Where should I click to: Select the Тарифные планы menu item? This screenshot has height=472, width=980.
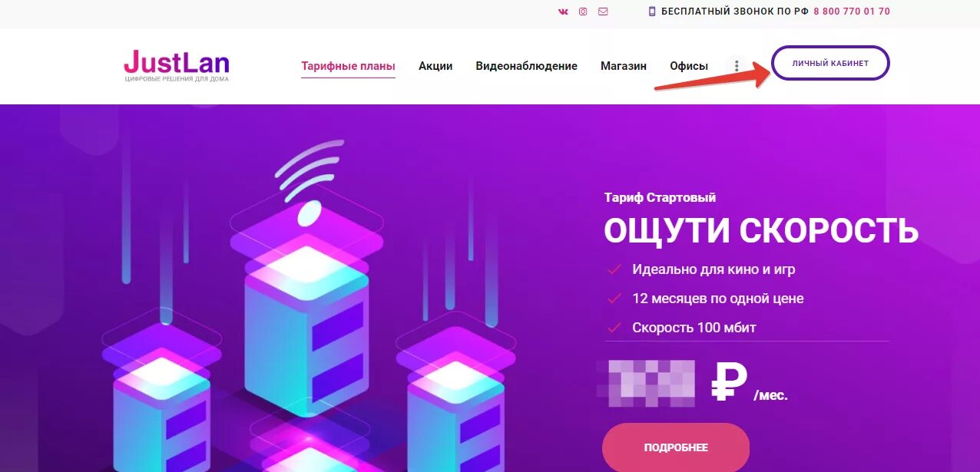[348, 66]
